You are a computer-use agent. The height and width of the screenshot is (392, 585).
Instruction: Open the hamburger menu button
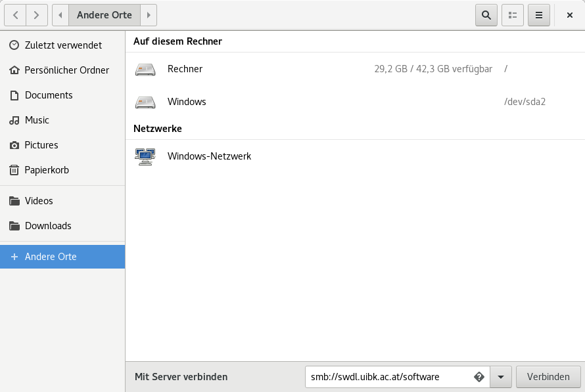tap(539, 15)
